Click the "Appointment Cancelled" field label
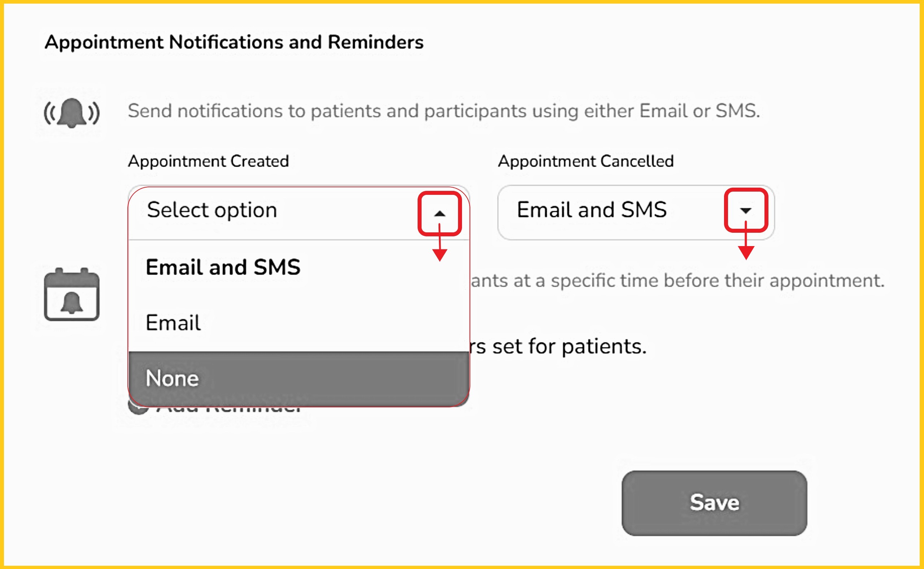Image resolution: width=924 pixels, height=569 pixels. (x=586, y=161)
